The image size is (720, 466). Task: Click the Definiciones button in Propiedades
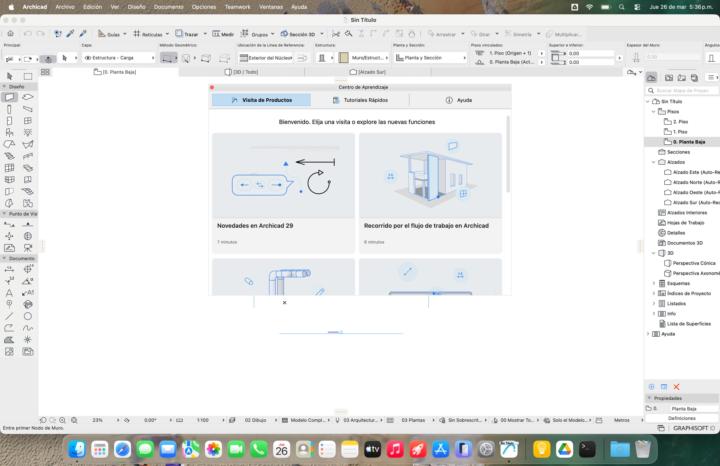[x=681, y=418]
